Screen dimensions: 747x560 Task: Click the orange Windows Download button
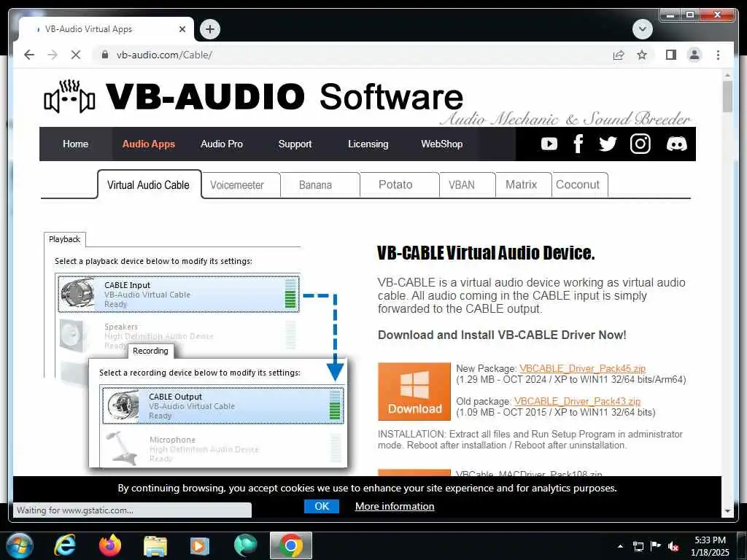414,392
